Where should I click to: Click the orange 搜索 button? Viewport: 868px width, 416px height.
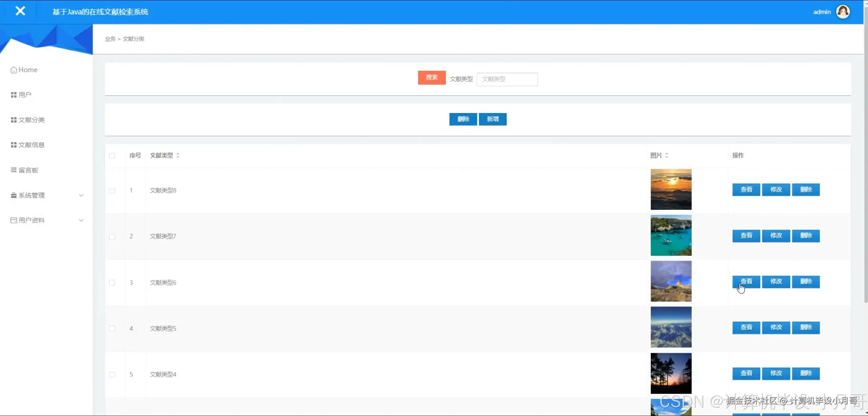432,78
